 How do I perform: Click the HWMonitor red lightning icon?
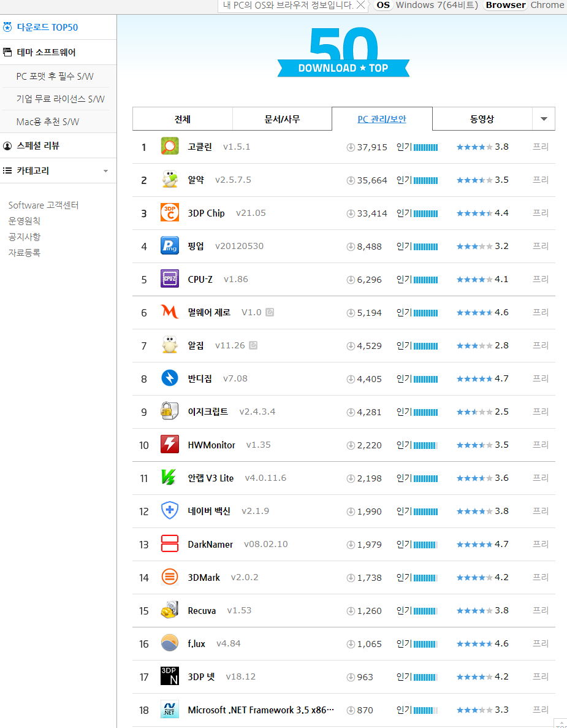[170, 444]
